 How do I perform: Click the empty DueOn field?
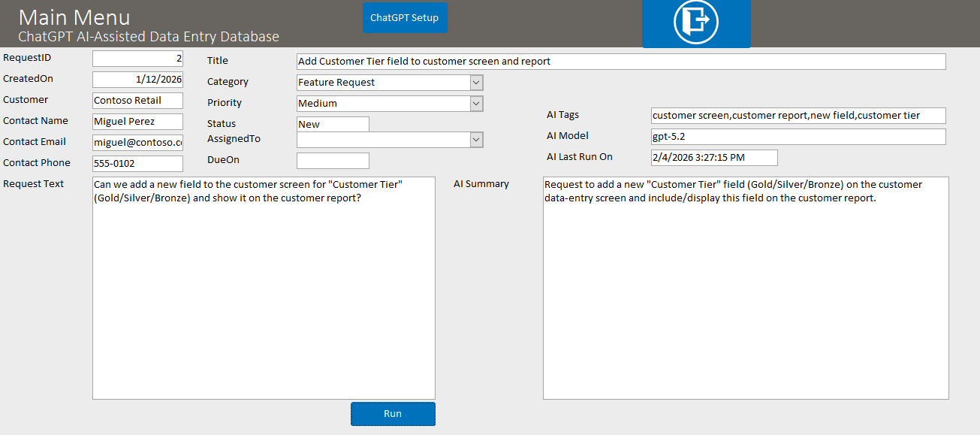click(x=333, y=161)
